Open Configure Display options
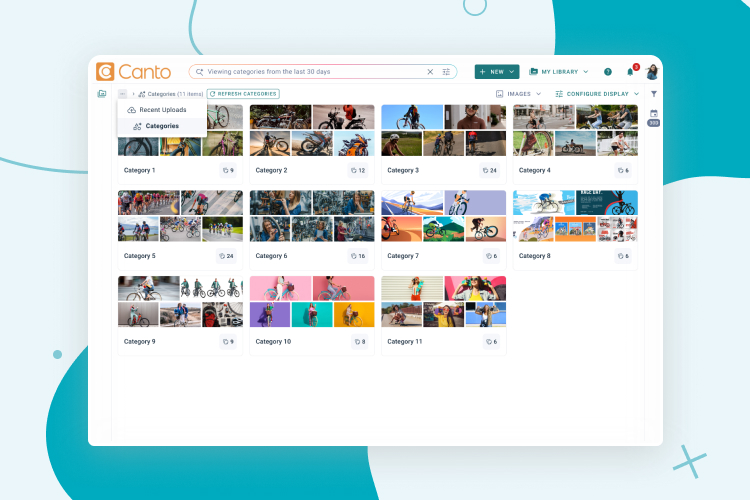This screenshot has width=750, height=500. coord(597,94)
